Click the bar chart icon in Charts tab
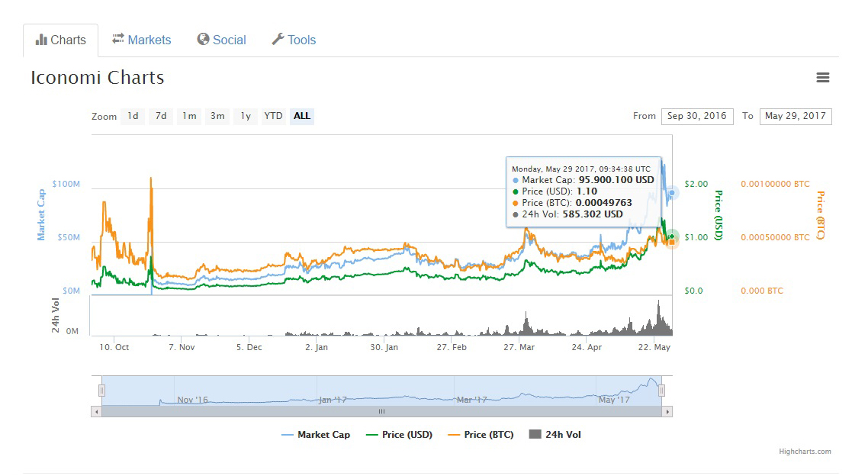 [41, 40]
